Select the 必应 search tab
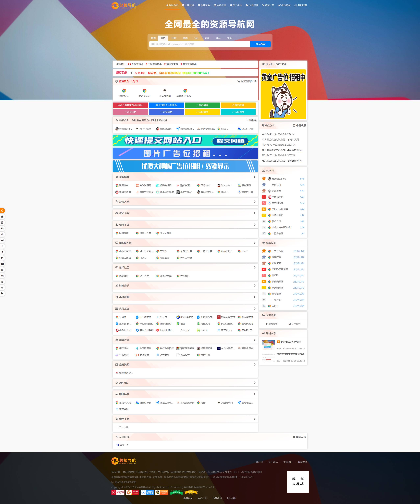Screen dimensions: 420x504 coord(207,38)
